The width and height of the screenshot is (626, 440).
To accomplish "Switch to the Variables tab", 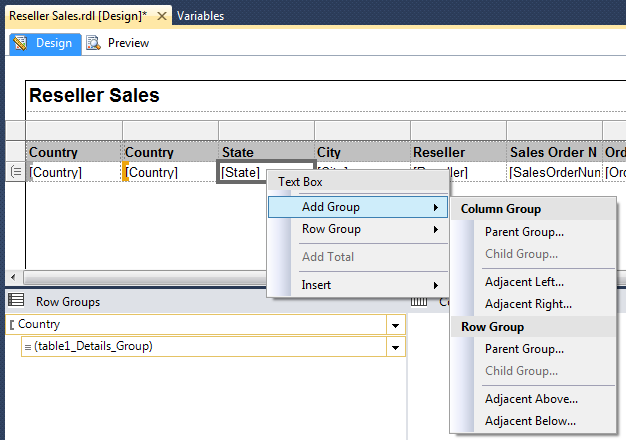I will 200,16.
